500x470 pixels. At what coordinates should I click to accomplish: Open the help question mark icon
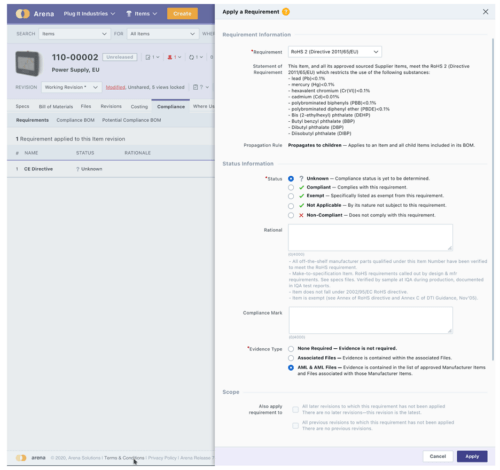pyautogui.click(x=286, y=12)
